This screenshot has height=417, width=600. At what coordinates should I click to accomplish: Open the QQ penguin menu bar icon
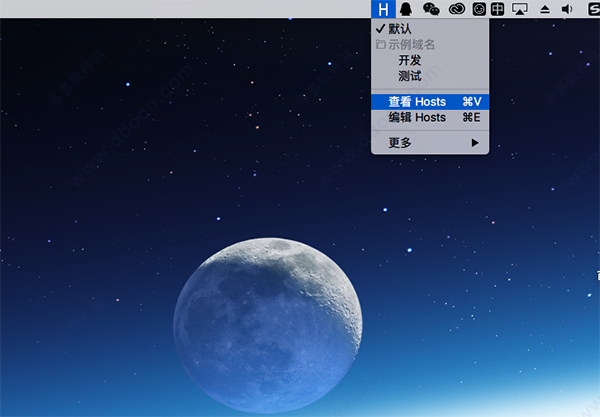(x=406, y=9)
